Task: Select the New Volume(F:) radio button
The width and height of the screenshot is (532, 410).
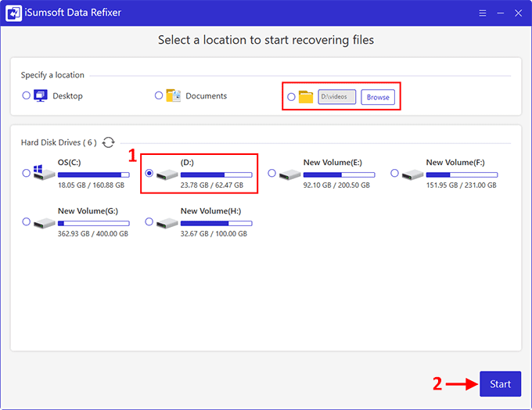Action: click(394, 173)
